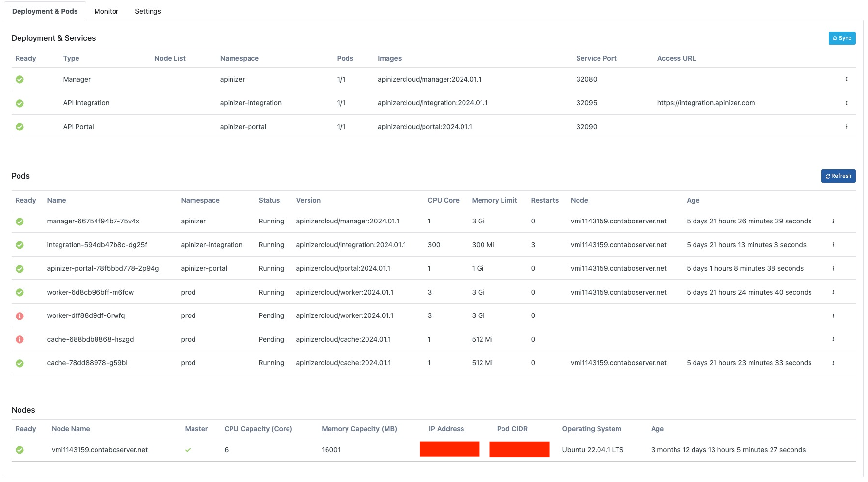Refresh the Pods list
Viewport: 868px width, 482px height.
(838, 176)
